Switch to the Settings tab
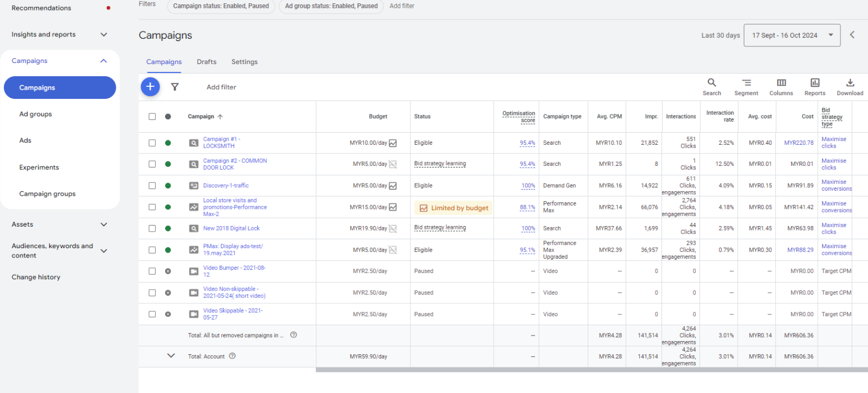868x393 pixels. click(244, 62)
